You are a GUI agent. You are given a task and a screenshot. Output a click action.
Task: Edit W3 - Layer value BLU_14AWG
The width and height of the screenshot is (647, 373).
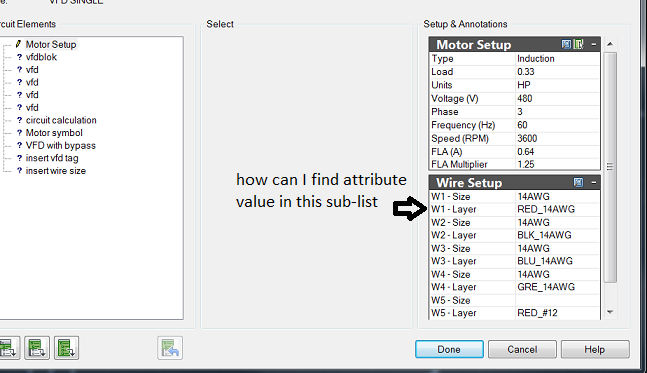pos(557,261)
